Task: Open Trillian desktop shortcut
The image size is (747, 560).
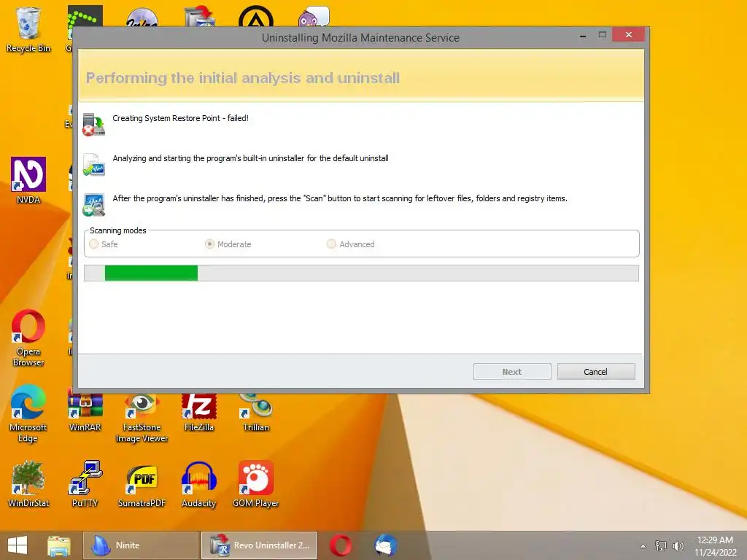Action: (x=256, y=413)
